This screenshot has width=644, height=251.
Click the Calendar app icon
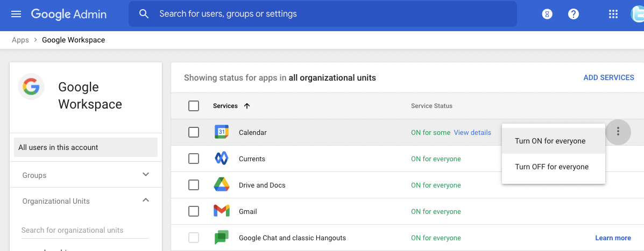[221, 132]
